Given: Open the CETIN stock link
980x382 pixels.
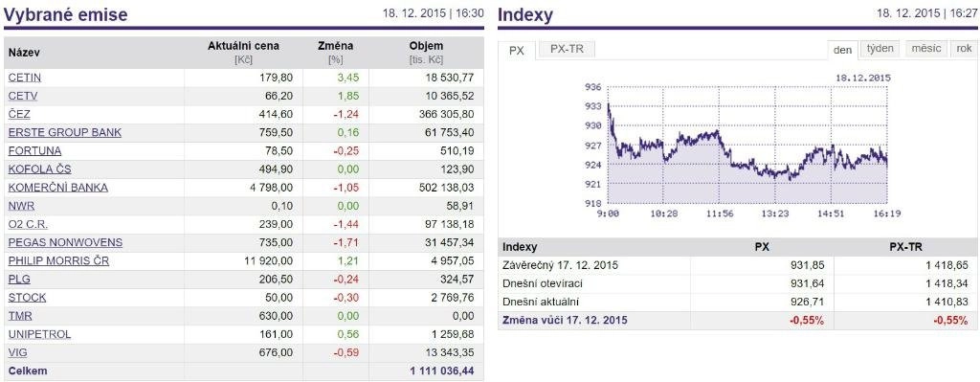Looking at the screenshot, I should pyautogui.click(x=25, y=78).
